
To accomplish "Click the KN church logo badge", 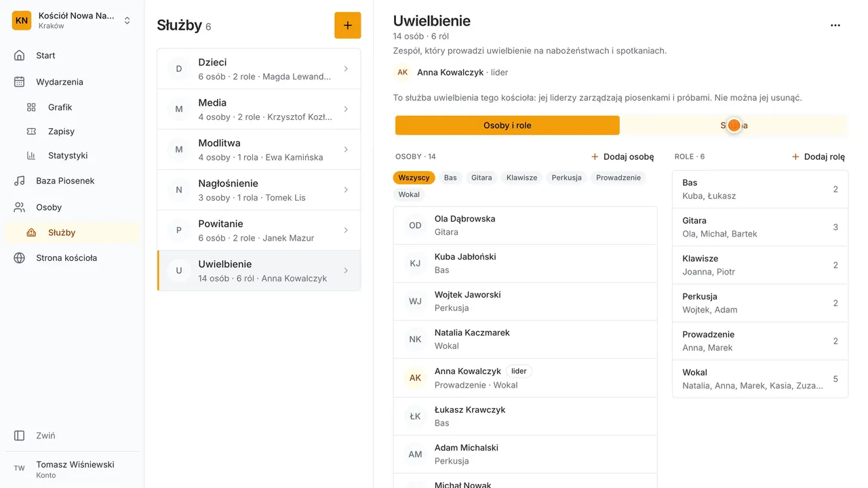I will pos(22,20).
